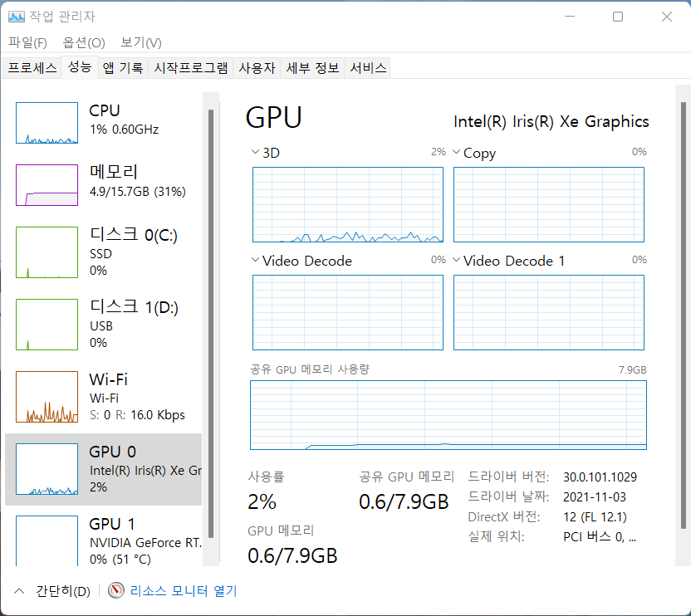Switch to the 시작프로그램 tab
This screenshot has height=616, width=691.
(x=190, y=68)
